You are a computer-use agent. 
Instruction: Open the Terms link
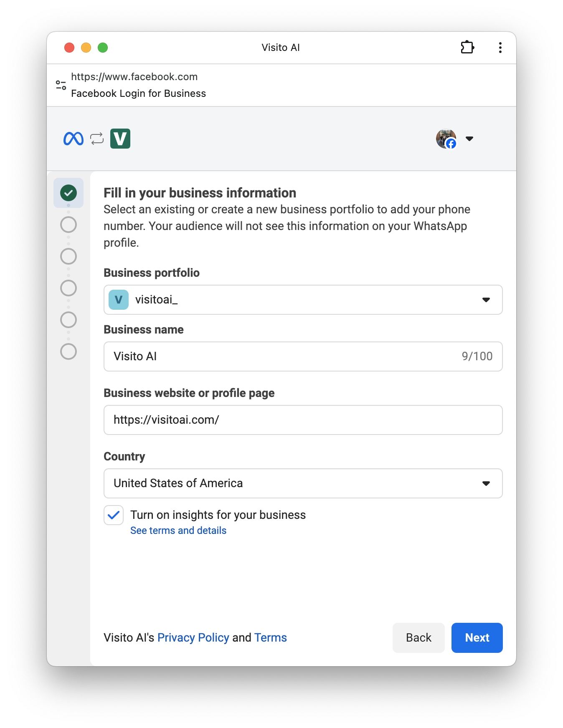coord(271,638)
